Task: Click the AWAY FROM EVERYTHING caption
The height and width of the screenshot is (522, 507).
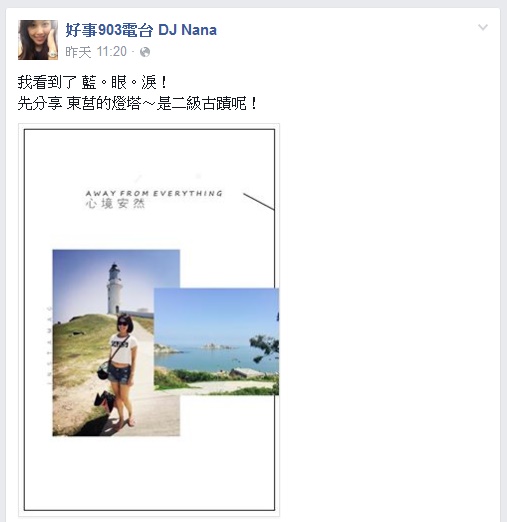Action: coord(154,193)
